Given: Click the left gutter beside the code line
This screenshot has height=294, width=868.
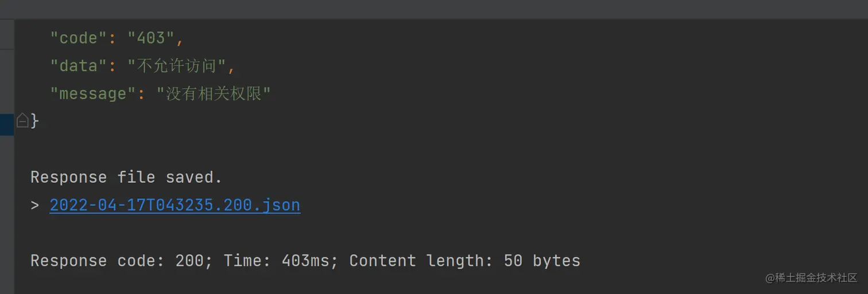Looking at the screenshot, I should pos(7,38).
